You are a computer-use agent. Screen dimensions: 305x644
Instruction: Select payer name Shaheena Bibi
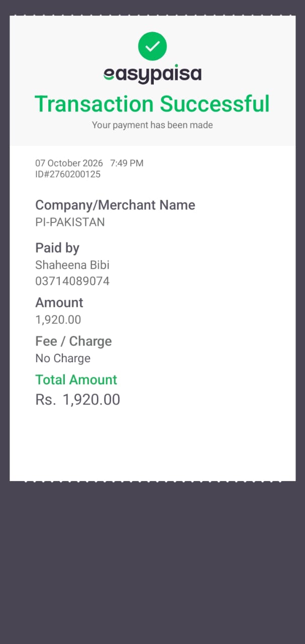[72, 265]
